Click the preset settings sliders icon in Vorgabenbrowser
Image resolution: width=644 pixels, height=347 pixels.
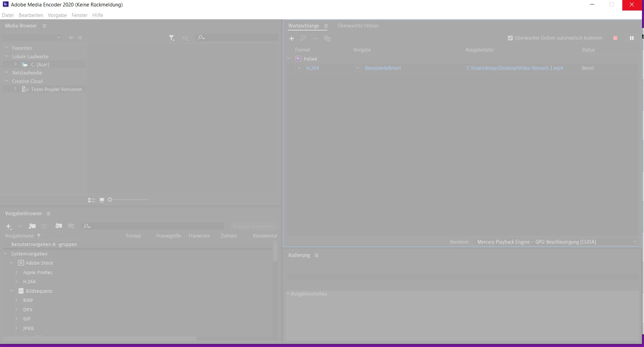[44, 226]
